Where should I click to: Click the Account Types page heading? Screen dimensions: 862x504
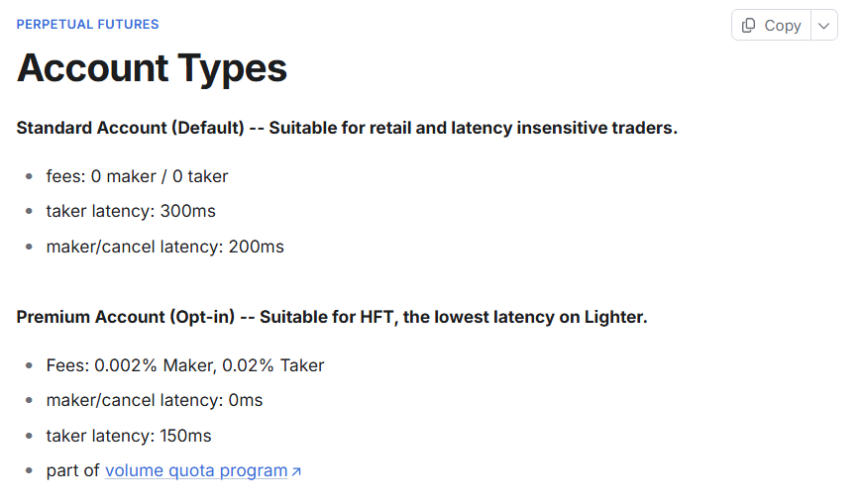(x=152, y=68)
